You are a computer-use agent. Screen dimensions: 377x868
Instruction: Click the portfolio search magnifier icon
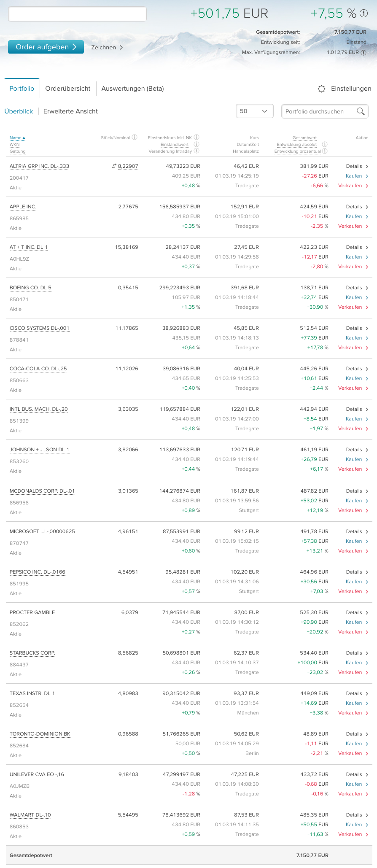point(361,111)
